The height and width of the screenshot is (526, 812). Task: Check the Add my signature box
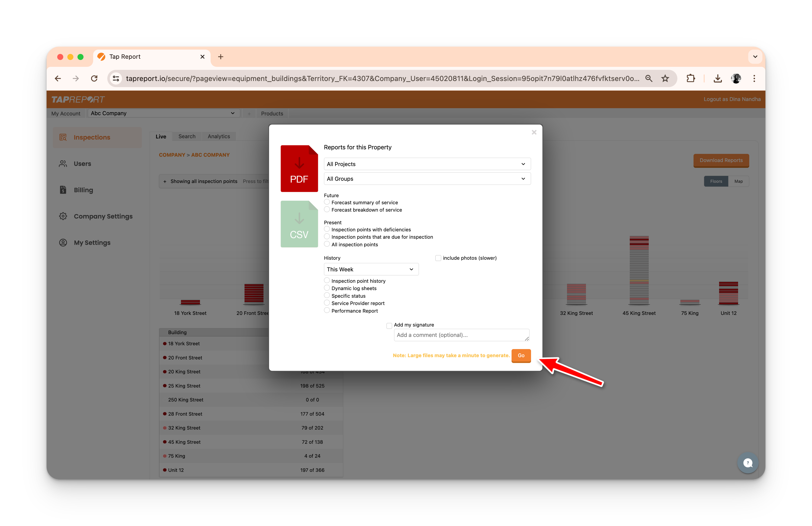tap(389, 326)
